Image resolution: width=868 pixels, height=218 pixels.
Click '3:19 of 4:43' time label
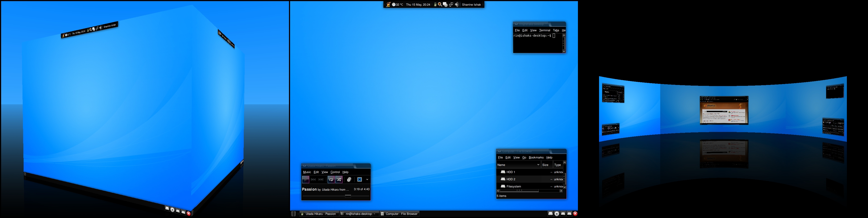pyautogui.click(x=362, y=189)
